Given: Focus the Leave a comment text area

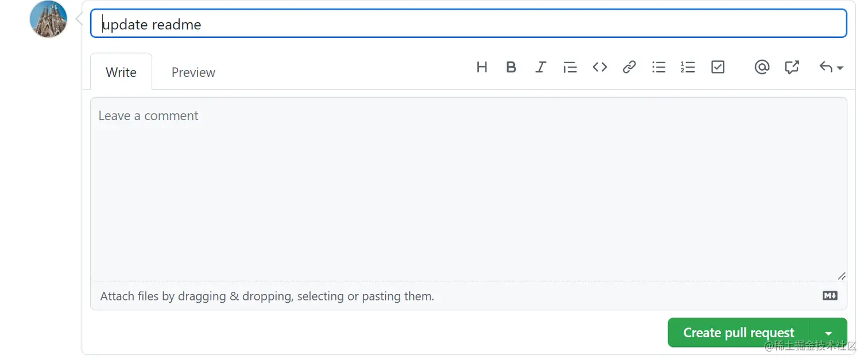Looking at the screenshot, I should pyautogui.click(x=468, y=190).
